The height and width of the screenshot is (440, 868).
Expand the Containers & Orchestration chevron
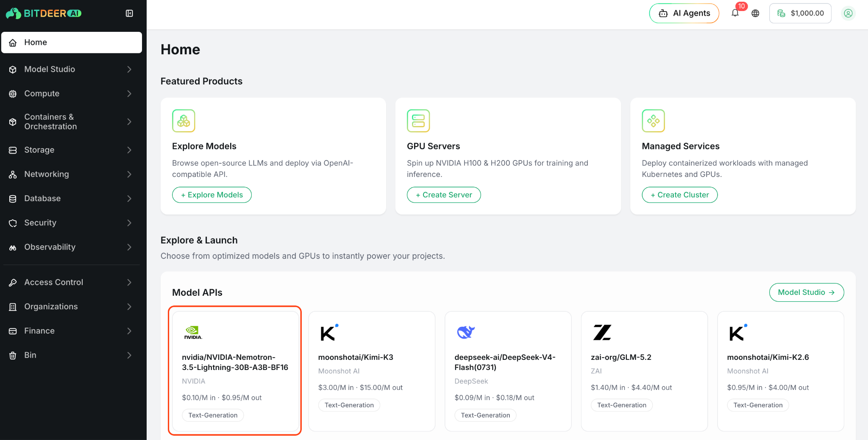[129, 122]
